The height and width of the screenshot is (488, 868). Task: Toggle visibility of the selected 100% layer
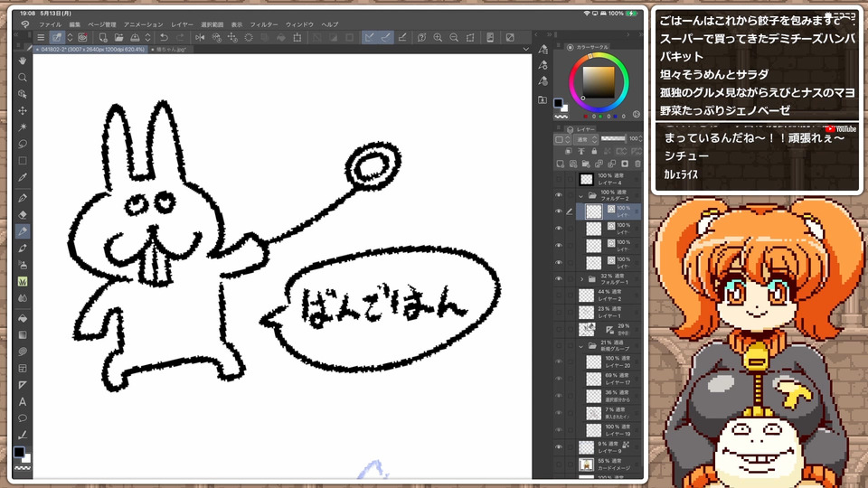click(x=559, y=211)
